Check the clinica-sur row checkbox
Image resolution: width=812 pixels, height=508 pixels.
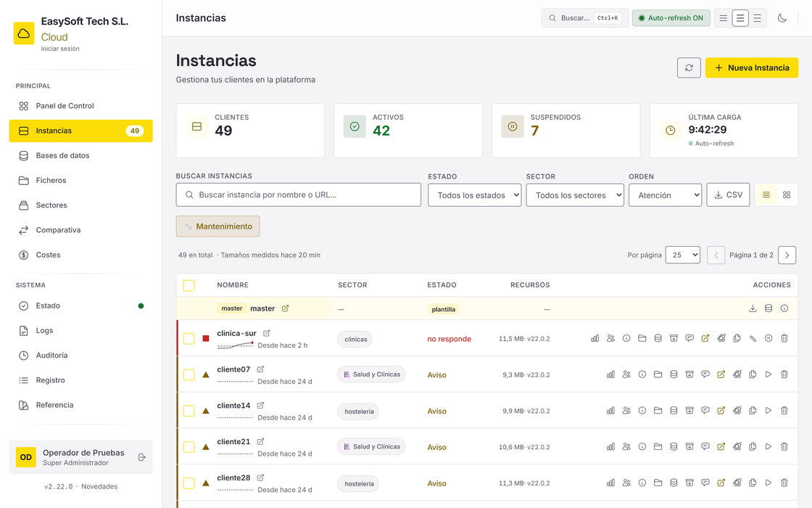coord(189,338)
